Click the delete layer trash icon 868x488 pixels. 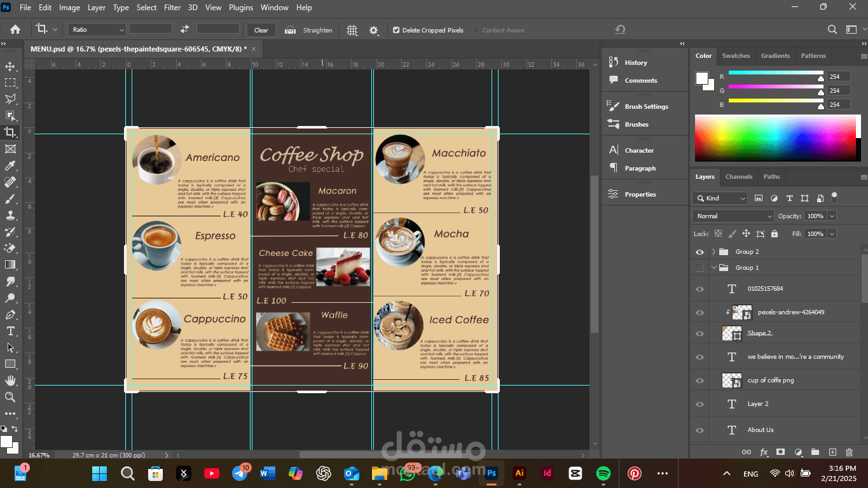[849, 452]
